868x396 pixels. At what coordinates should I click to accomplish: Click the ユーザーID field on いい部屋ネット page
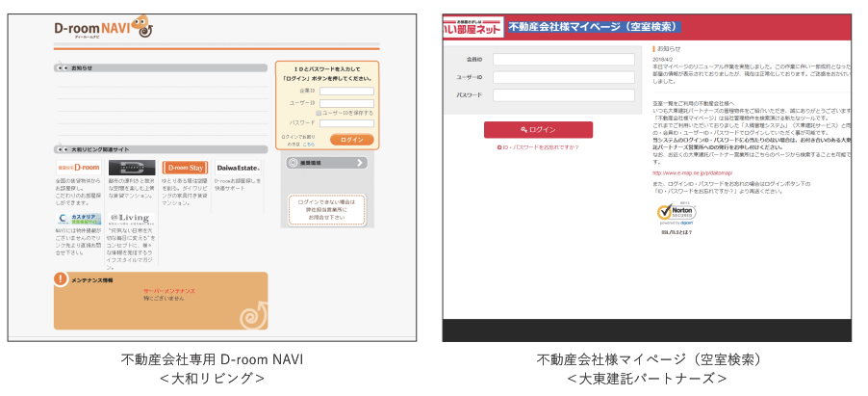coord(564,77)
